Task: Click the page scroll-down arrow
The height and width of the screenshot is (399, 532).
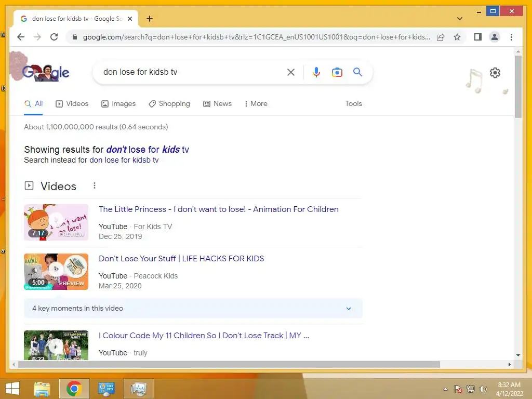Action: click(518, 355)
